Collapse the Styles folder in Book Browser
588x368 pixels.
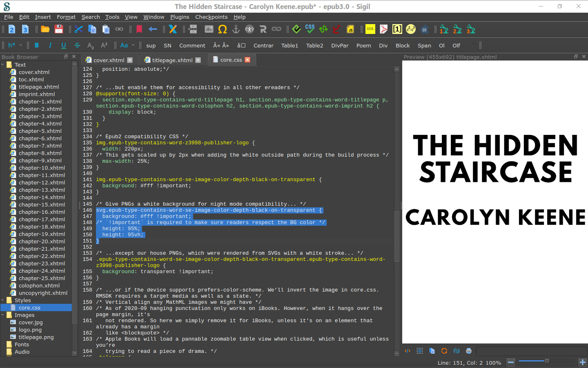pyautogui.click(x=3, y=300)
